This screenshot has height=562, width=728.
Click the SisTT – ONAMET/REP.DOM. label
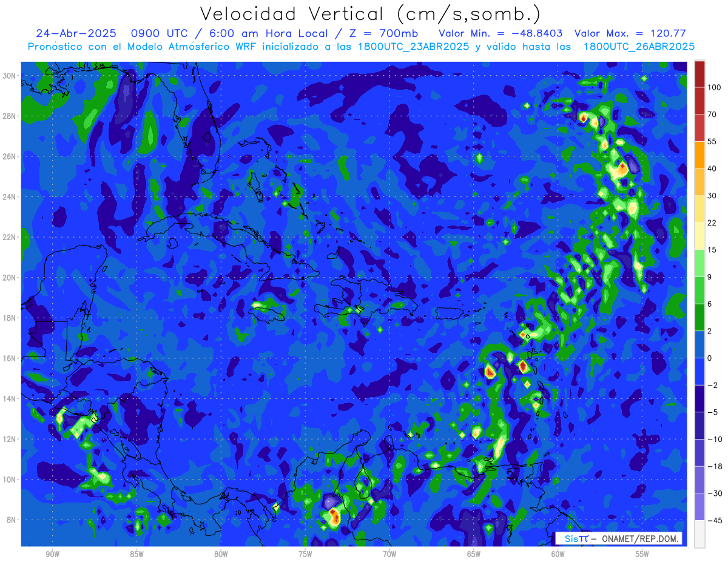(x=618, y=538)
